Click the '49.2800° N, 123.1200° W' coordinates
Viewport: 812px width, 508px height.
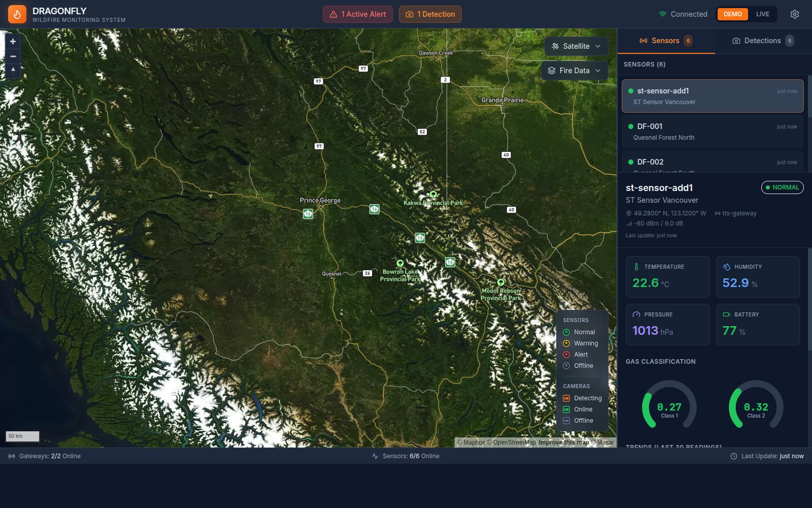(670, 213)
